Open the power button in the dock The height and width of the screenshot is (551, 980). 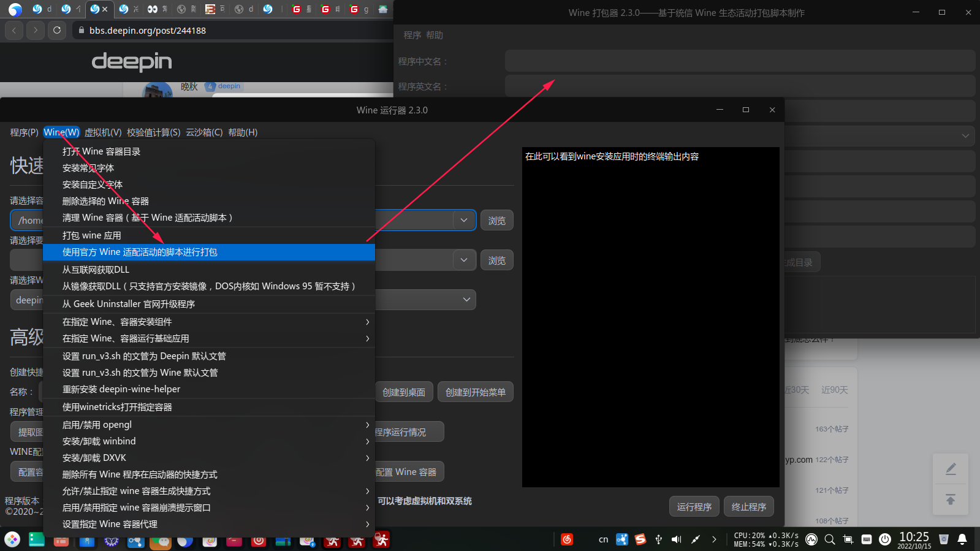click(885, 539)
